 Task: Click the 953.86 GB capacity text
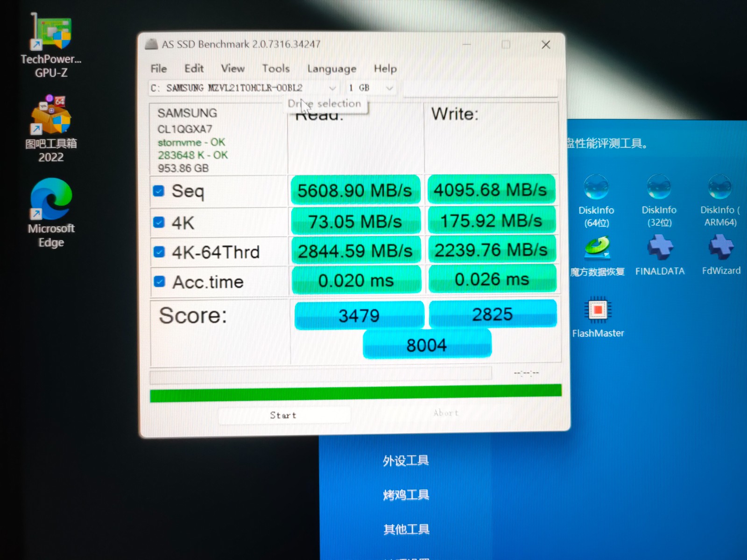[183, 168]
